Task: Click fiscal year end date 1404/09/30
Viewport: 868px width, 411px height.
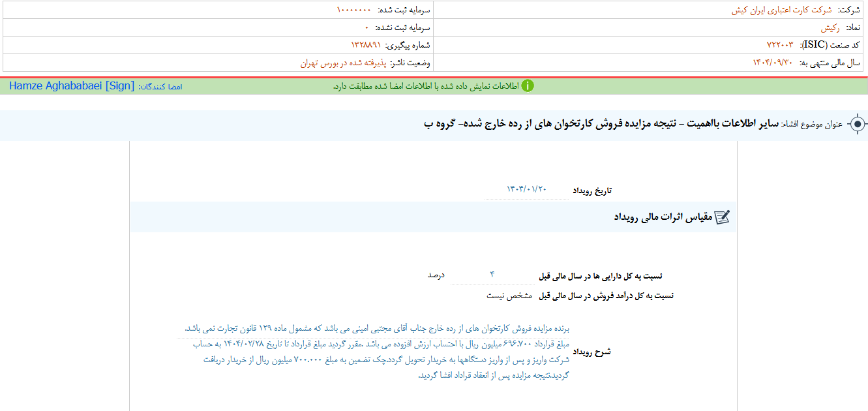Action: [x=773, y=63]
